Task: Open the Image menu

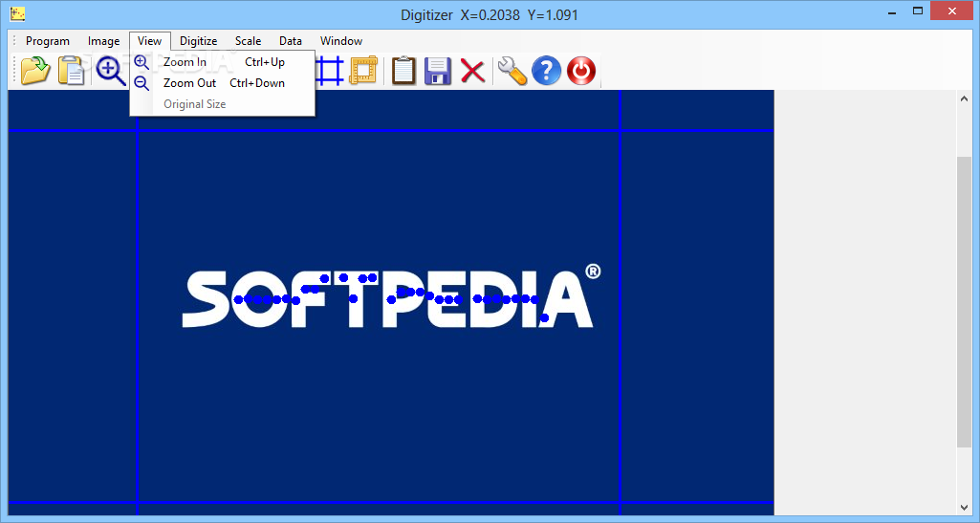Action: point(104,40)
